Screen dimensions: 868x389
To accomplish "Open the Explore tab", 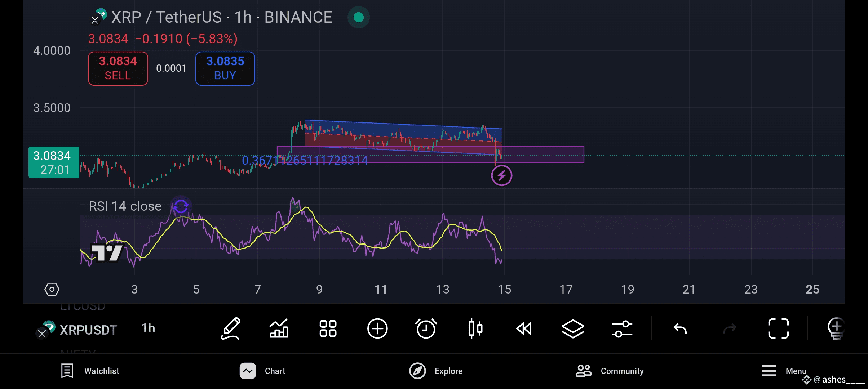I will click(x=435, y=371).
